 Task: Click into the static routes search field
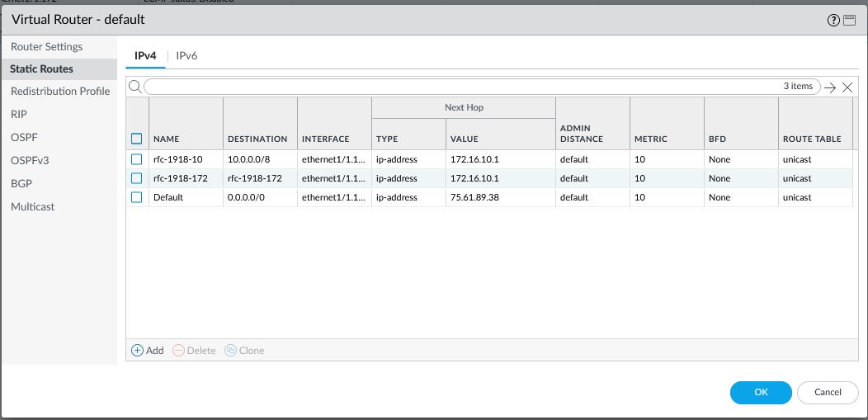pos(462,87)
